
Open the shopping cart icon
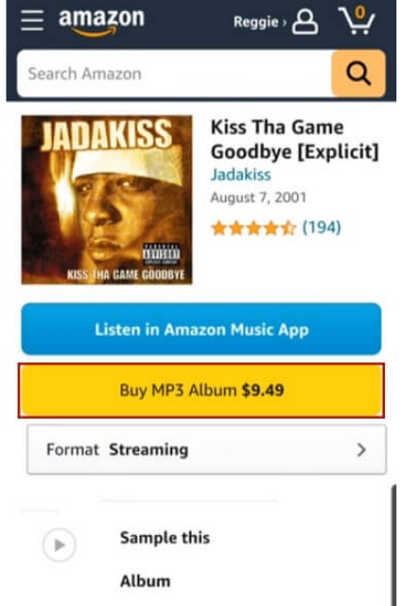pos(357,20)
